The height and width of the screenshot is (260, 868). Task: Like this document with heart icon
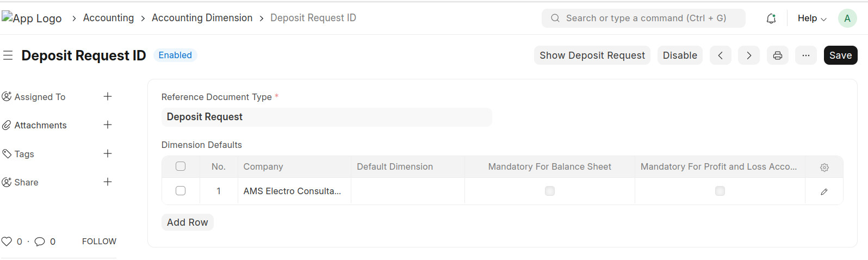coord(7,242)
